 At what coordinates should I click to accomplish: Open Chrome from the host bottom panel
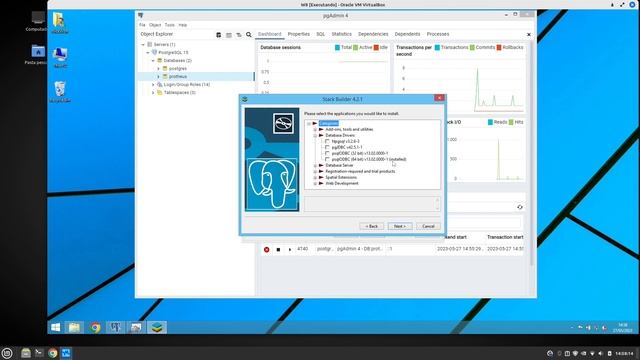52,353
